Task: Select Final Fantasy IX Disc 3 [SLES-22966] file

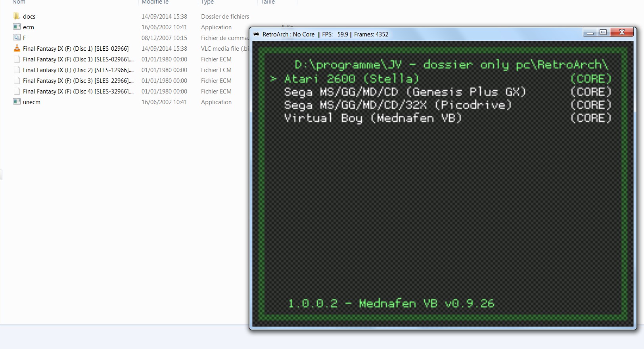Action: (x=78, y=81)
